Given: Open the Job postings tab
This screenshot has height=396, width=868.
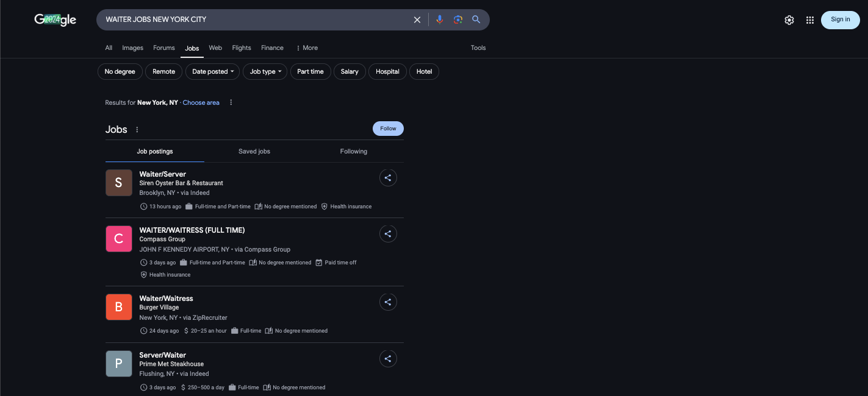Looking at the screenshot, I should click(155, 152).
